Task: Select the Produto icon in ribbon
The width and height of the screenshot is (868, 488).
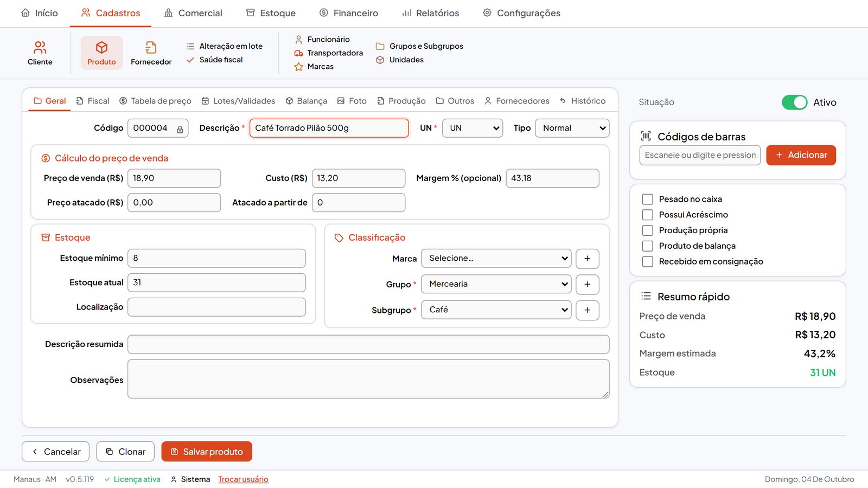Action: point(101,53)
